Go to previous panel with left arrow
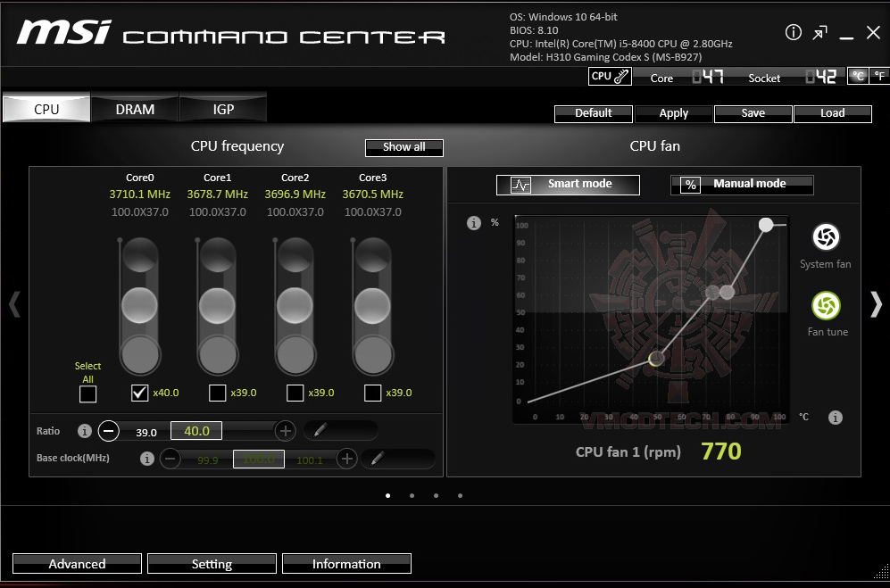The height and width of the screenshot is (588, 890). point(14,304)
